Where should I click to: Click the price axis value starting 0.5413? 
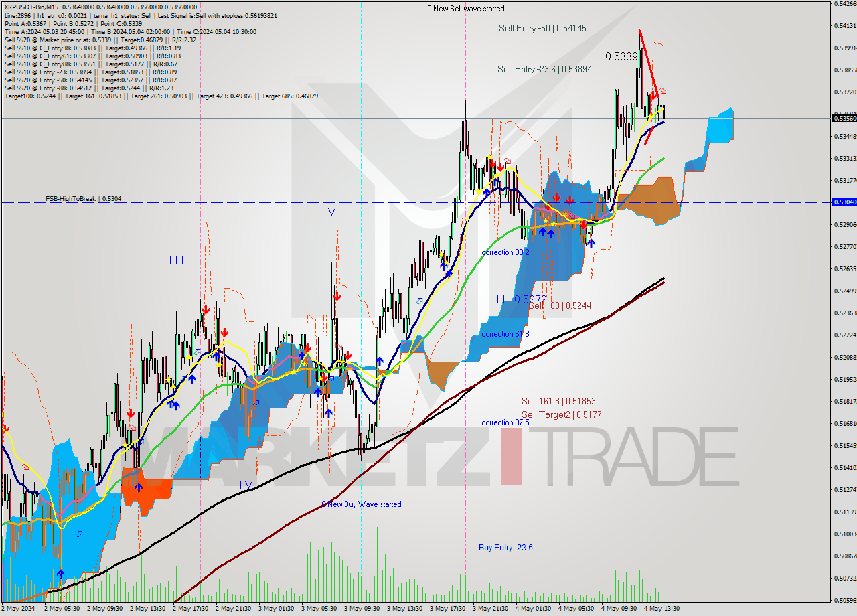[845, 25]
